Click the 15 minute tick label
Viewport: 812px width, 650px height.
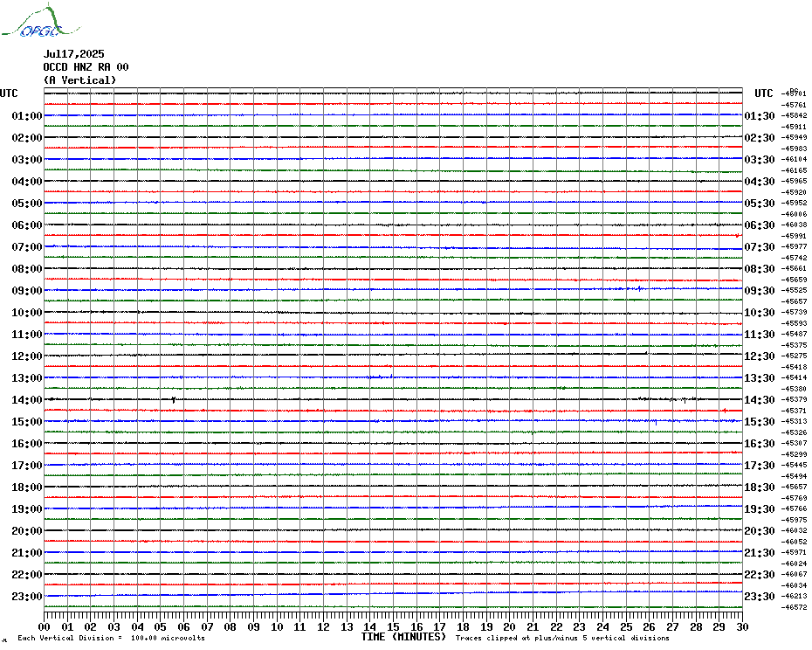[x=394, y=626]
